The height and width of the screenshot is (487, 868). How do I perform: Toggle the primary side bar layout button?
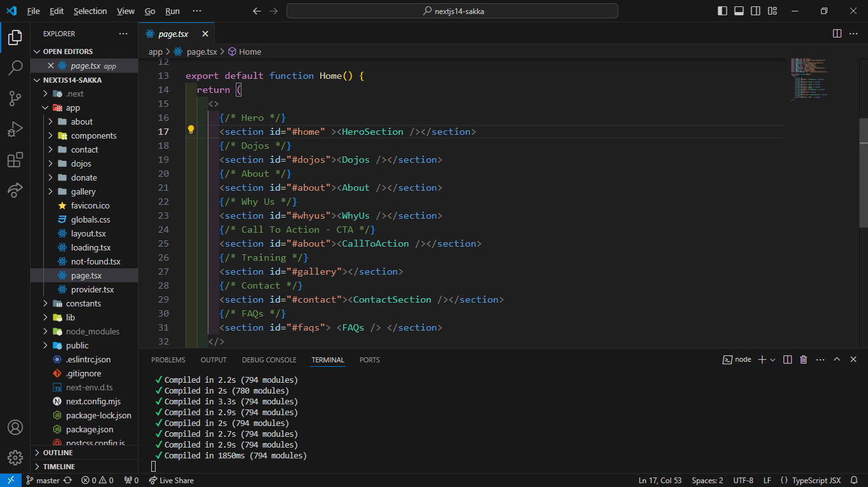click(722, 11)
